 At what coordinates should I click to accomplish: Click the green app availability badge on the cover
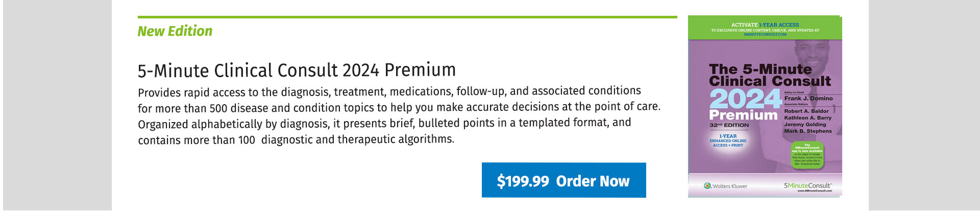pyautogui.click(x=807, y=155)
